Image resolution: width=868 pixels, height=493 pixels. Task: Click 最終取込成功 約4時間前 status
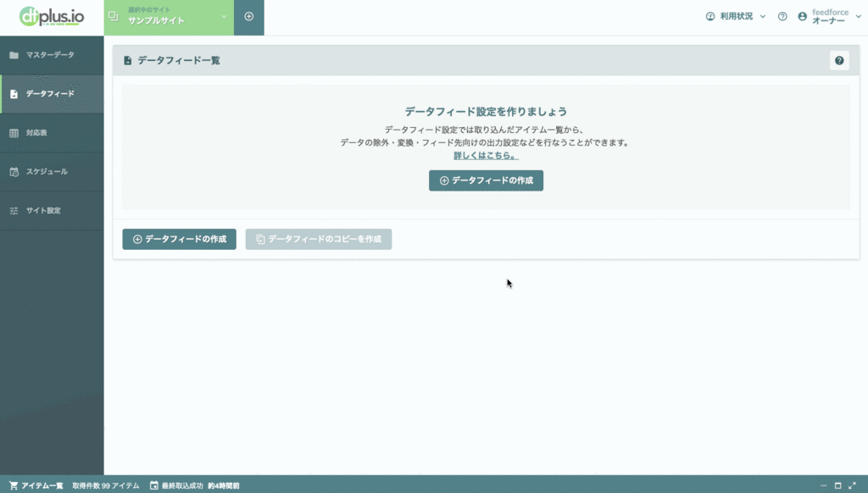(194, 485)
